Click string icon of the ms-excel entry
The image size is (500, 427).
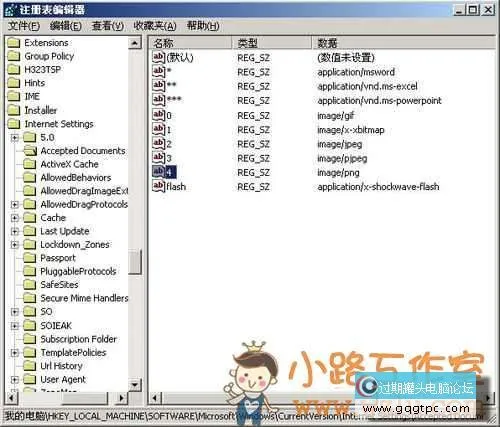tap(158, 85)
